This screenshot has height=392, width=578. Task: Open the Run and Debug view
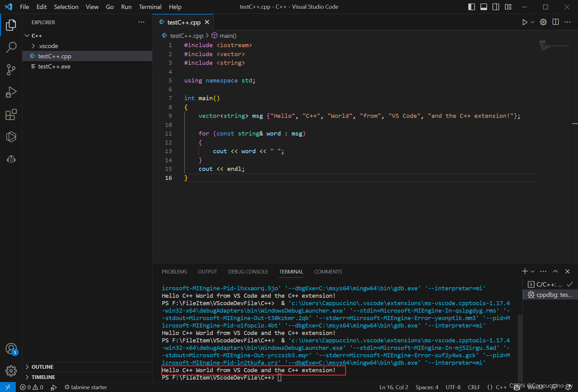click(x=11, y=92)
